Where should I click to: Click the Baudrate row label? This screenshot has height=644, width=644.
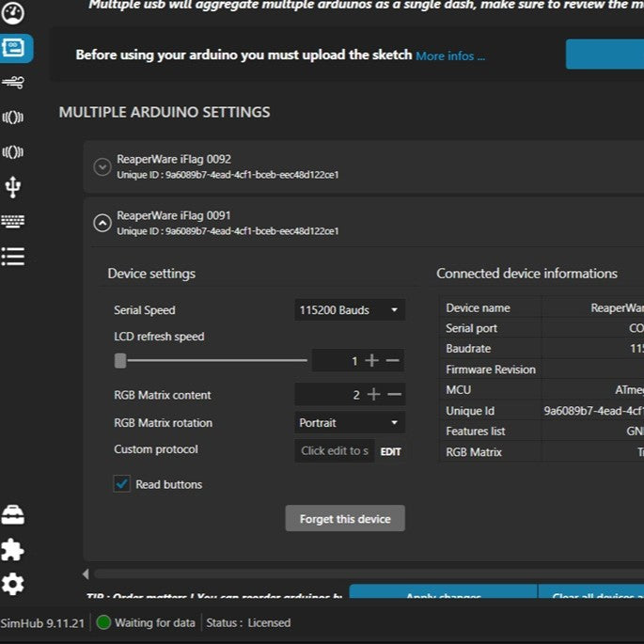point(468,349)
